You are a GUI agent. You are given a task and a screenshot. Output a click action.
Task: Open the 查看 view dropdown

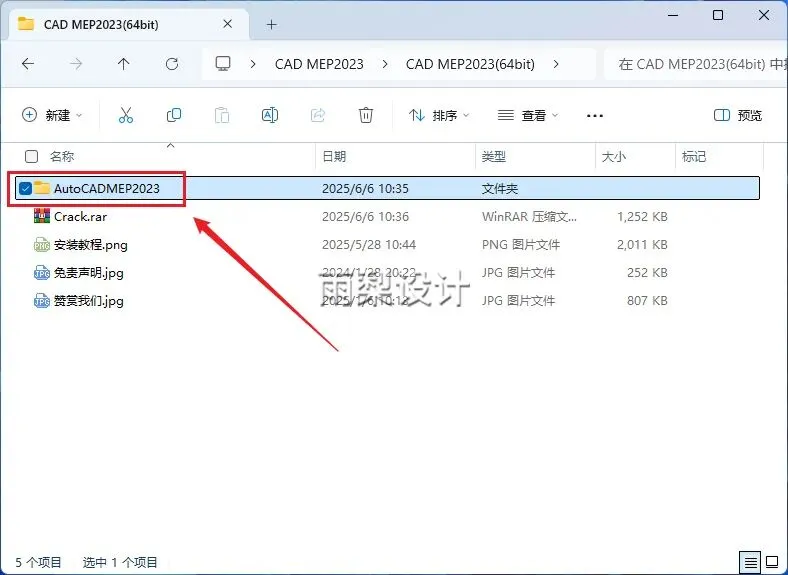[x=528, y=115]
